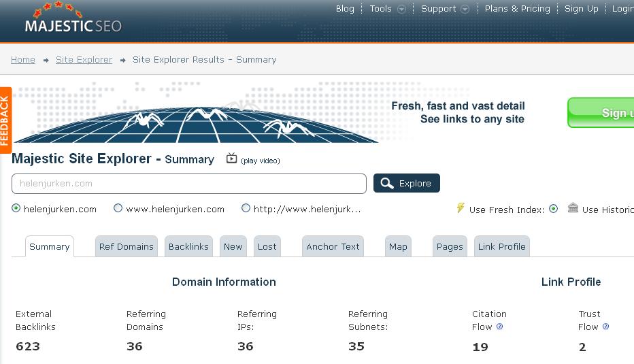
Task: Click the Explore search button
Action: [407, 183]
